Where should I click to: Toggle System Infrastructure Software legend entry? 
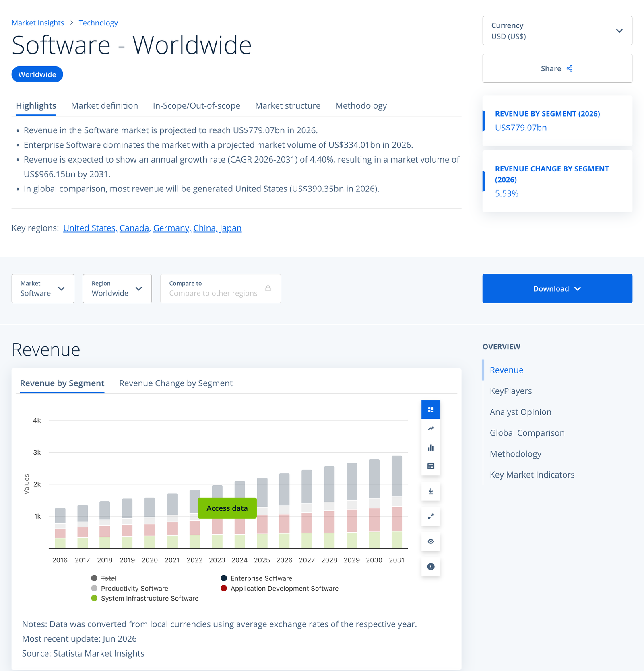pos(144,598)
